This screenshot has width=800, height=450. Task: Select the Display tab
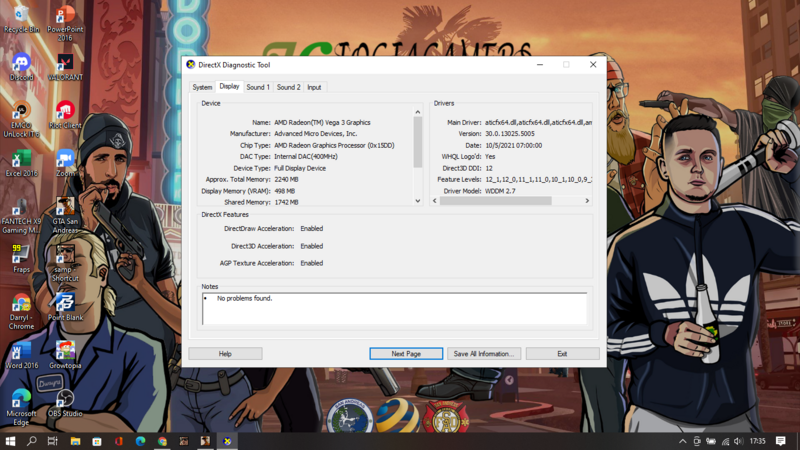click(229, 86)
